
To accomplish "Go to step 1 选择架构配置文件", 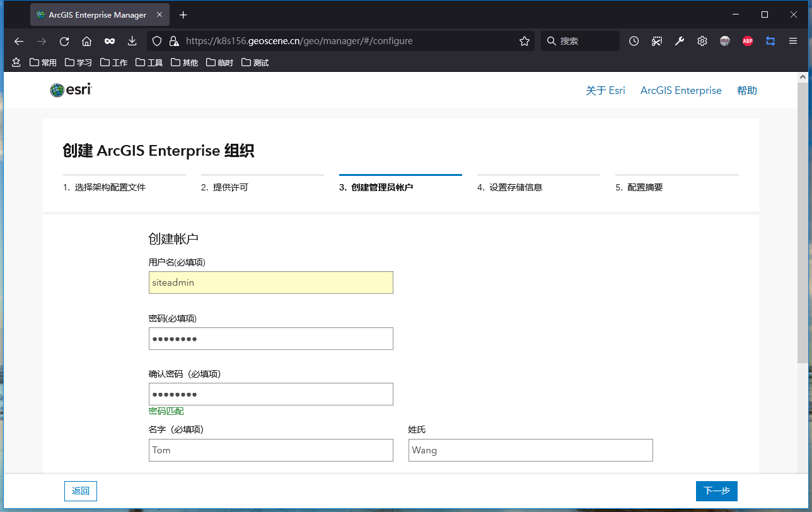I will click(x=105, y=187).
